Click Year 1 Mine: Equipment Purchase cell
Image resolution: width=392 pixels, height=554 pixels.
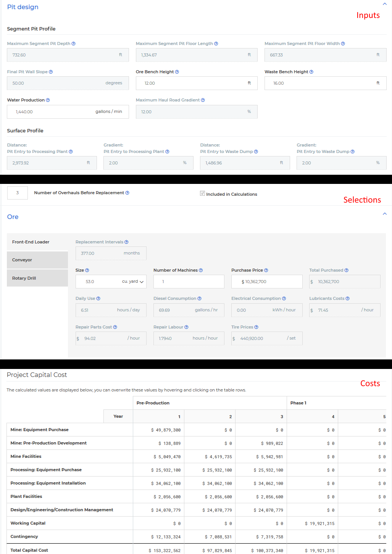coord(158,430)
